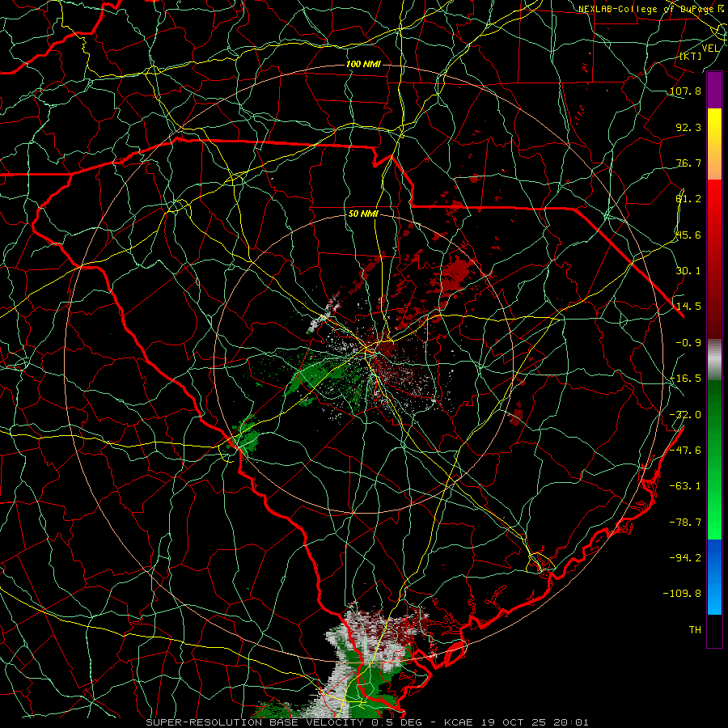Click the -109.8 legend value
Viewport: 728px width, 728px height.
click(x=683, y=594)
